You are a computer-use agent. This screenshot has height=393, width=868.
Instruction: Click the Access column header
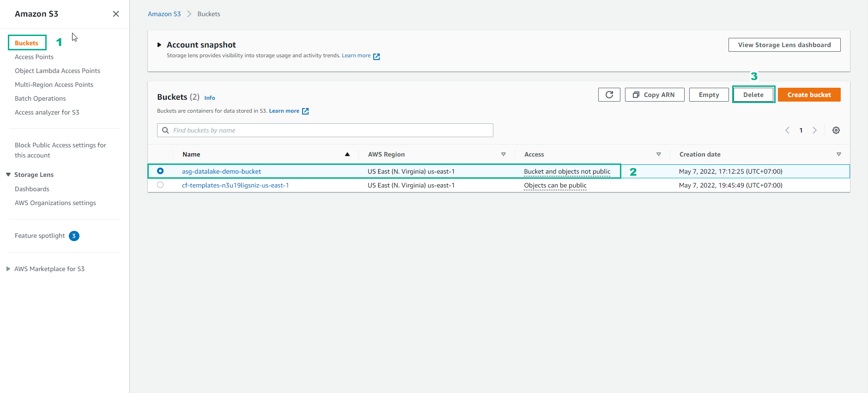534,154
